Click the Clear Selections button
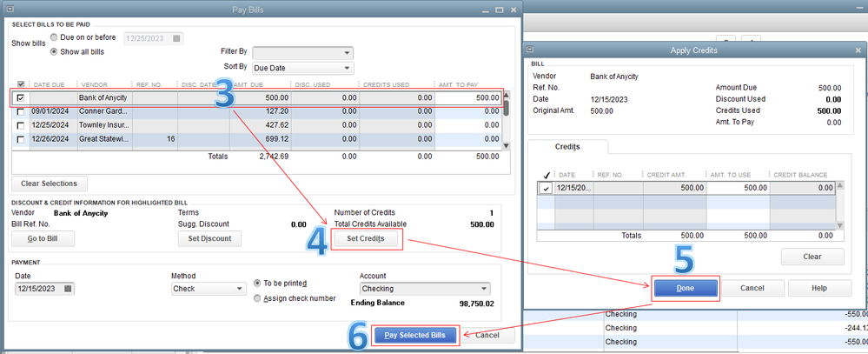This screenshot has height=354, width=868. tap(50, 184)
